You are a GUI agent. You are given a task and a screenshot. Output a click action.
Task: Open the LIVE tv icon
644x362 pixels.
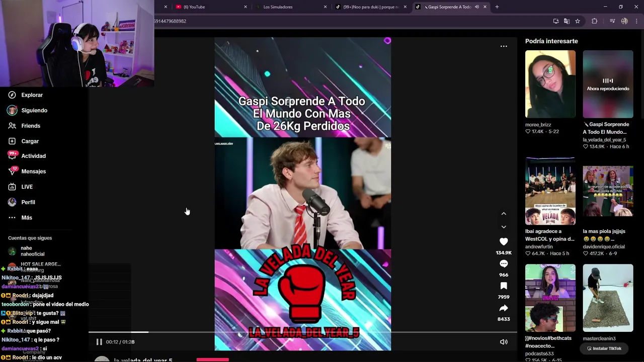pyautogui.click(x=12, y=187)
